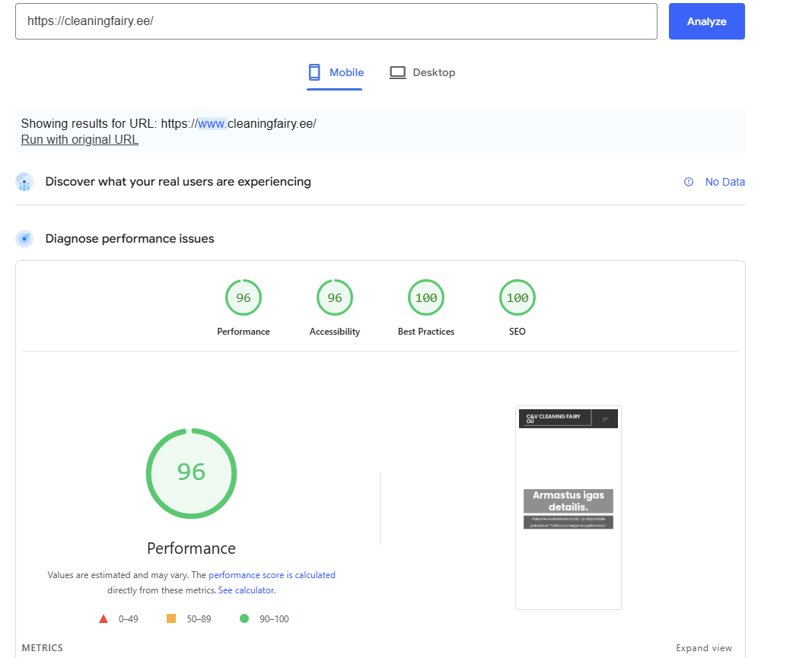This screenshot has height=658, width=812.
Task: Click the Best Practices category label
Action: point(426,332)
